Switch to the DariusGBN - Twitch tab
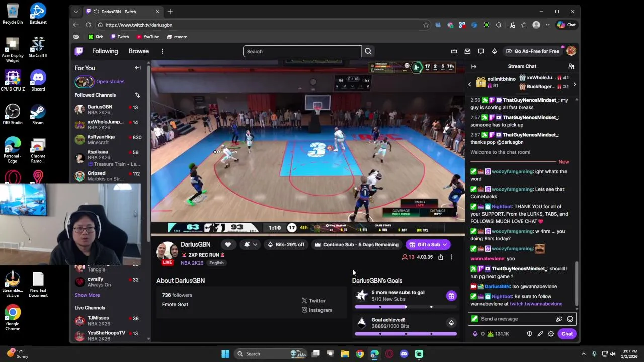Screen dimensions: 644x362 pos(123,12)
